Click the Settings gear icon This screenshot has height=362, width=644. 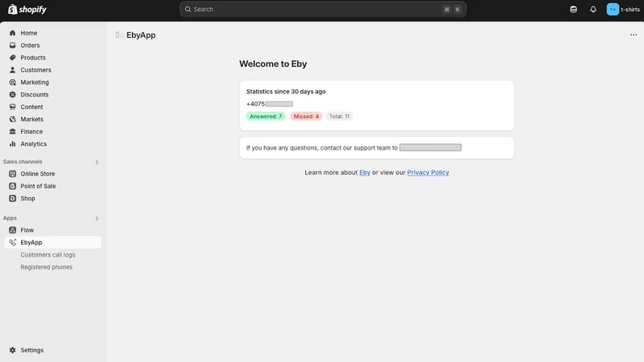click(x=12, y=350)
